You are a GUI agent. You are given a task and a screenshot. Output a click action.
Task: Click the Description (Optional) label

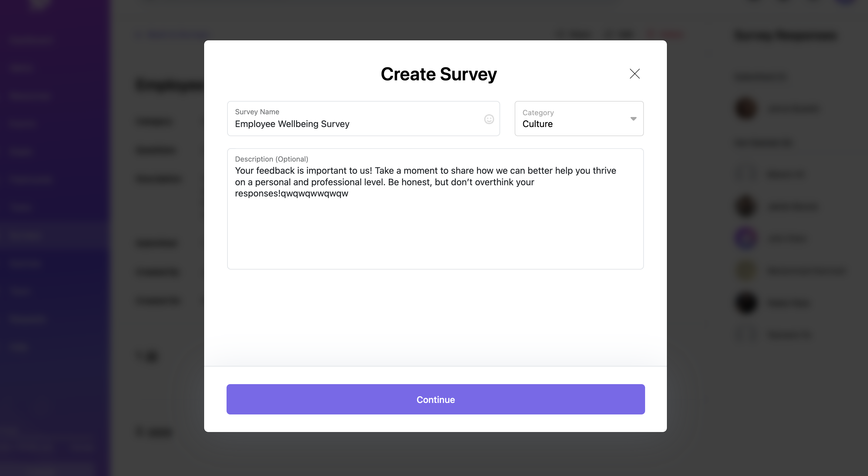(271, 159)
